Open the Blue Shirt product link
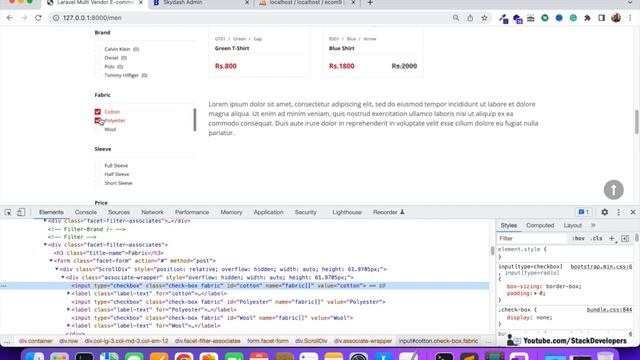The image size is (640, 360). pos(342,48)
